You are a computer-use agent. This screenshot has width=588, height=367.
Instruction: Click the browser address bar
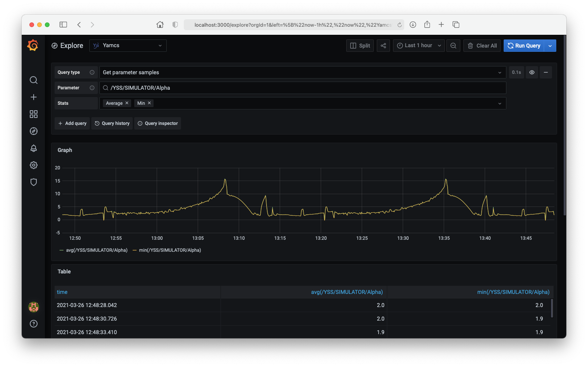[x=294, y=25]
